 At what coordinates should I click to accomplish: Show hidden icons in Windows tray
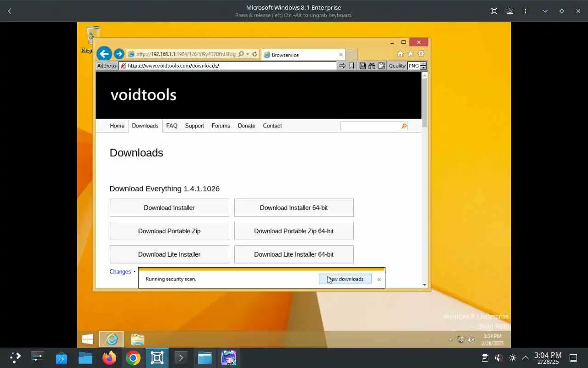click(x=450, y=340)
